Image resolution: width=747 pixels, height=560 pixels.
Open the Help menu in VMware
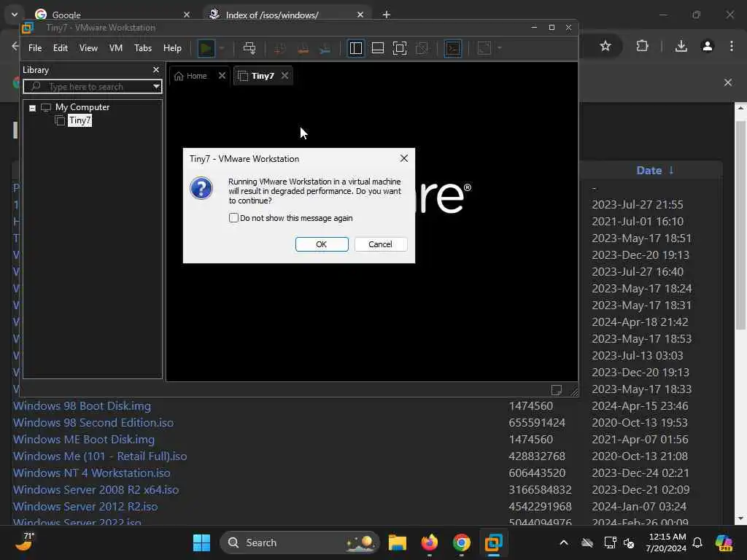pos(172,48)
